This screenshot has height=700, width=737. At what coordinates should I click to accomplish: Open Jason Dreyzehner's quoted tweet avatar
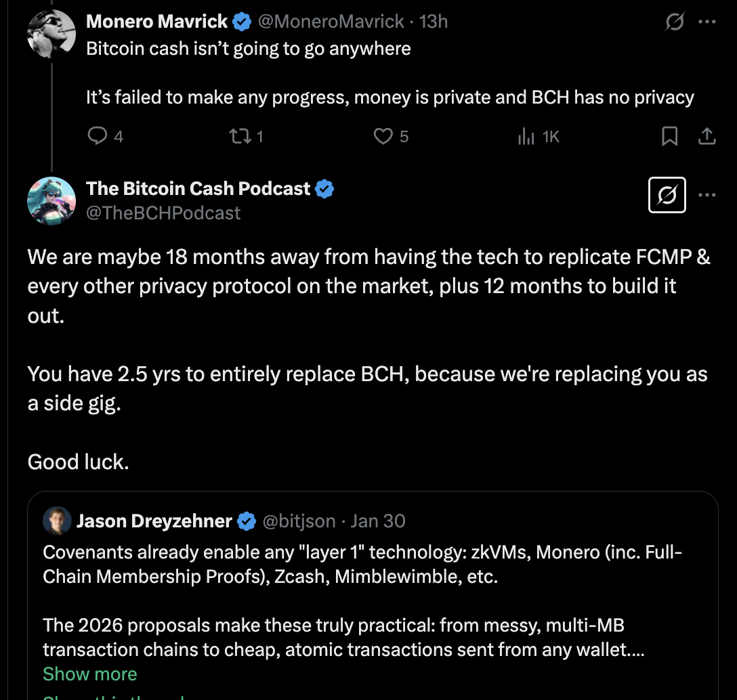tap(56, 521)
